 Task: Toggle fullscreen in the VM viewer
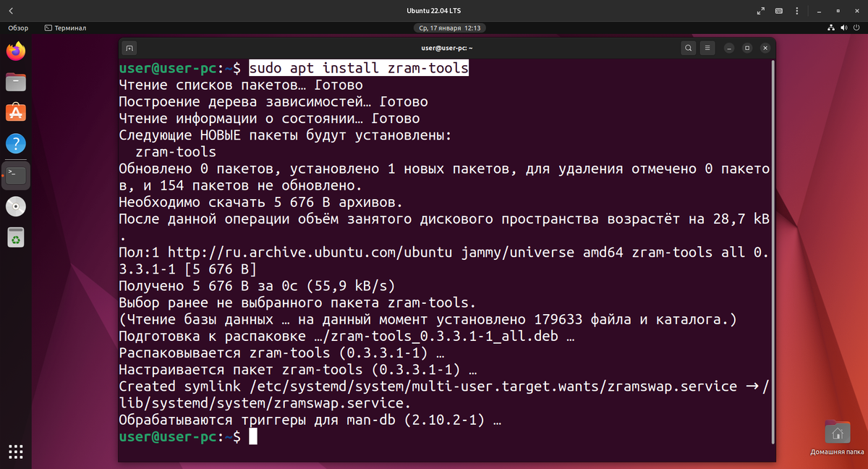point(760,10)
